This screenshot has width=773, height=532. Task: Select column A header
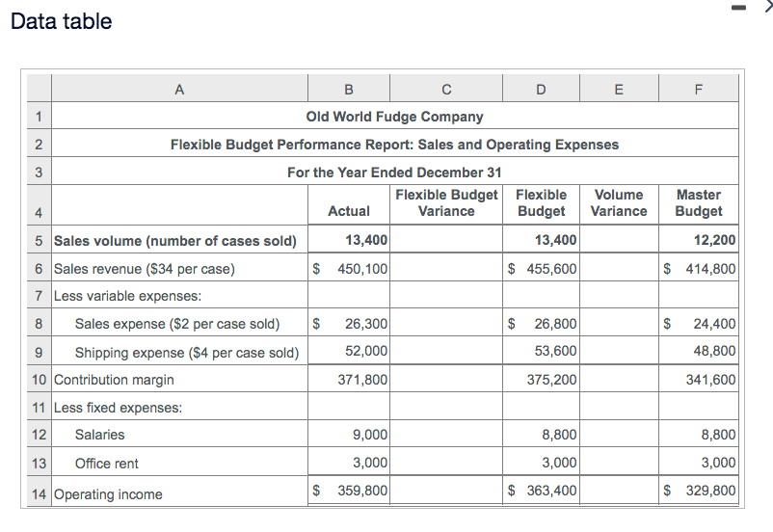click(x=179, y=89)
